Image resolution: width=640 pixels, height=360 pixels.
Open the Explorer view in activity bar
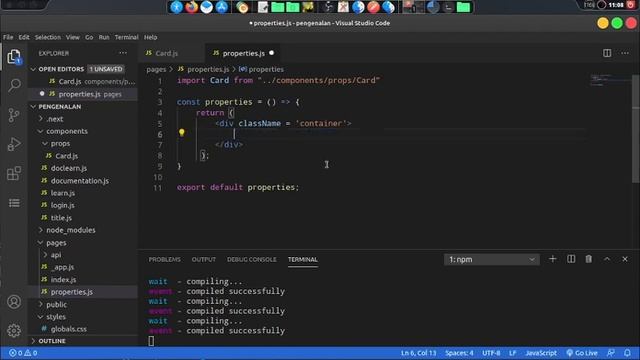pyautogui.click(x=14, y=56)
